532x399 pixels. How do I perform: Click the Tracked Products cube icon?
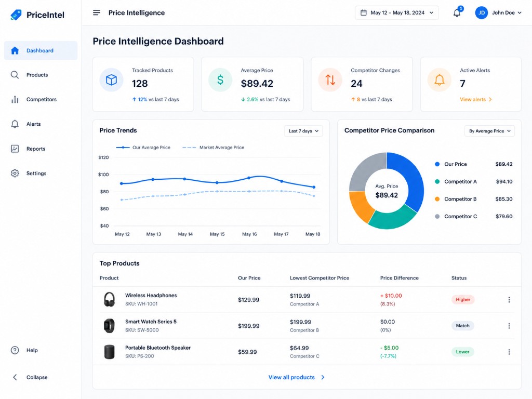[111, 79]
